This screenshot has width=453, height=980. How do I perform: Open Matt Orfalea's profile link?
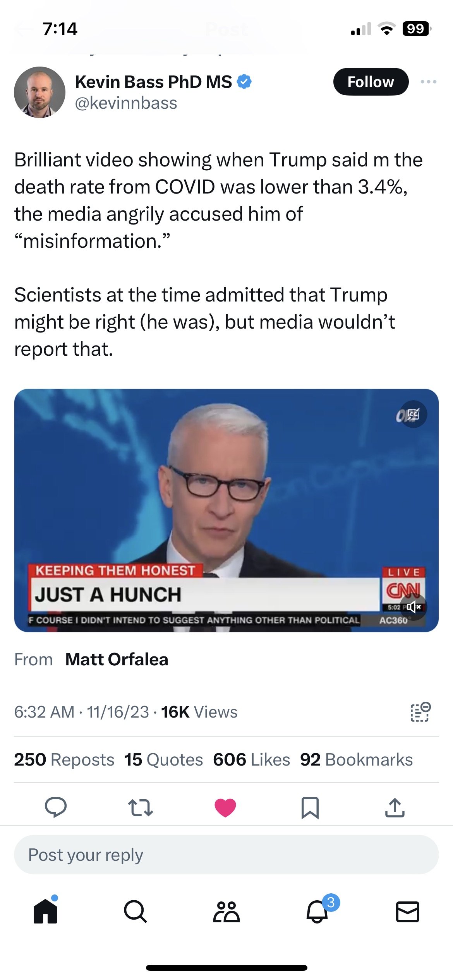point(117,660)
